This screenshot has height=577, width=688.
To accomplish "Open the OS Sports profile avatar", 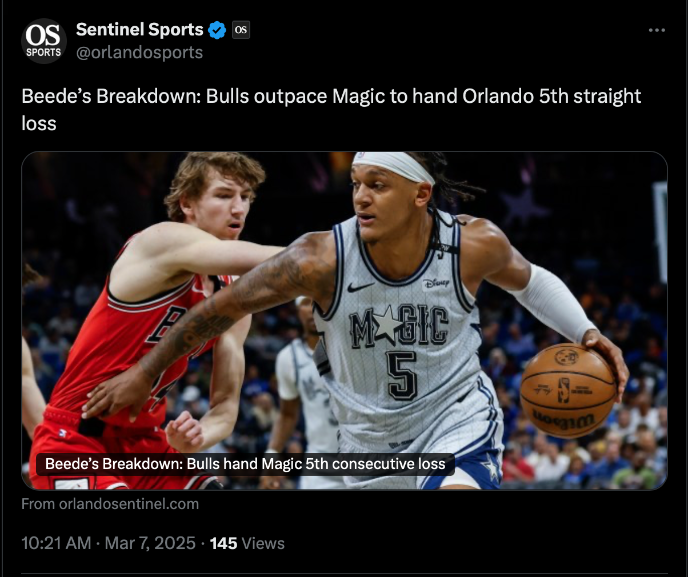I will pos(44,41).
